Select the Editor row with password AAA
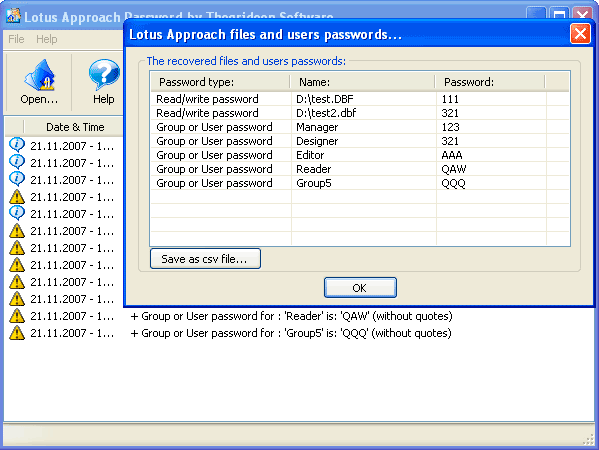The height and width of the screenshot is (450, 599). 359,155
